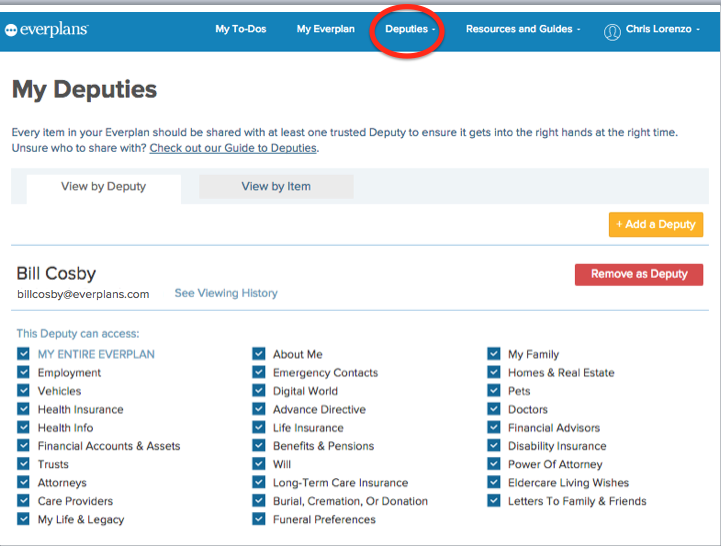Screen dimensions: 721x546
Task: Toggle the Health Insurance checkbox
Action: point(24,409)
